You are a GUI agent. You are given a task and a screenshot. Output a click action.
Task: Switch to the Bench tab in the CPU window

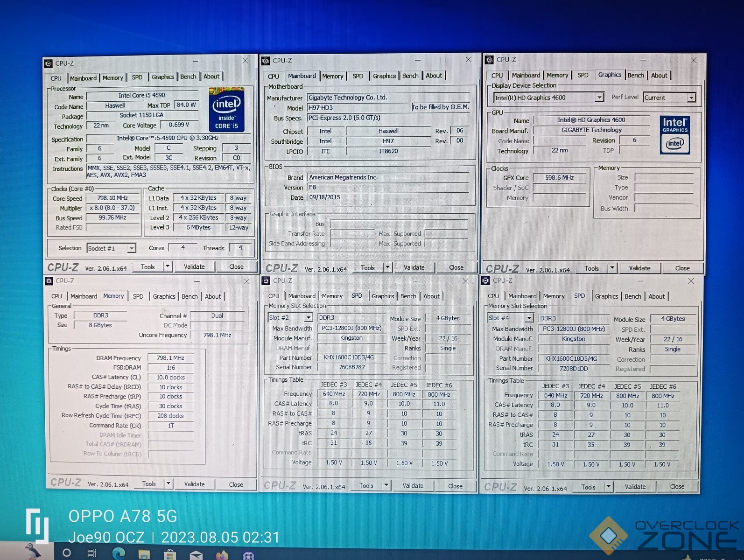pyautogui.click(x=188, y=77)
